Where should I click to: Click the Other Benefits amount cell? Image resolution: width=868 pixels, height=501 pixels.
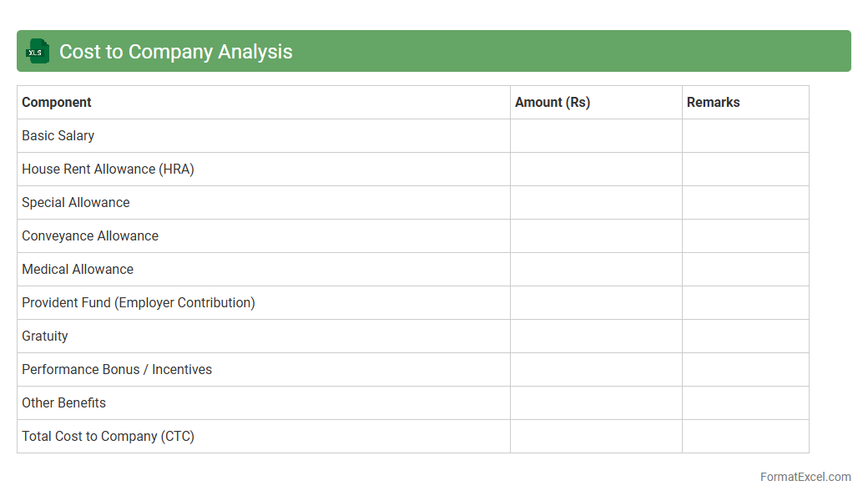(596, 402)
